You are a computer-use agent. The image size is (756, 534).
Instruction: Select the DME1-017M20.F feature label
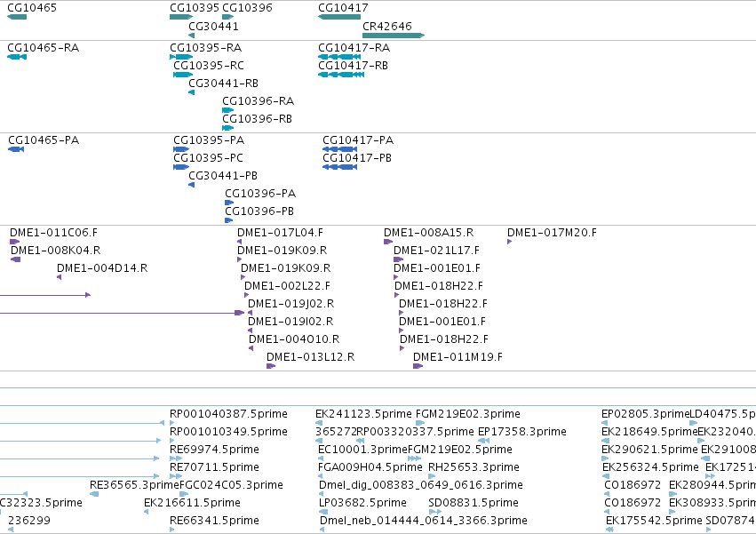tap(552, 233)
